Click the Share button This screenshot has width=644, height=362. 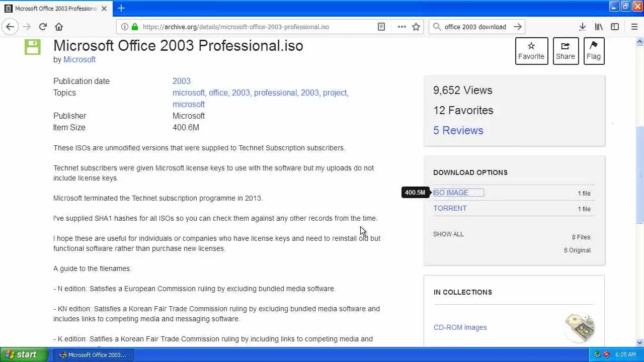click(x=566, y=51)
